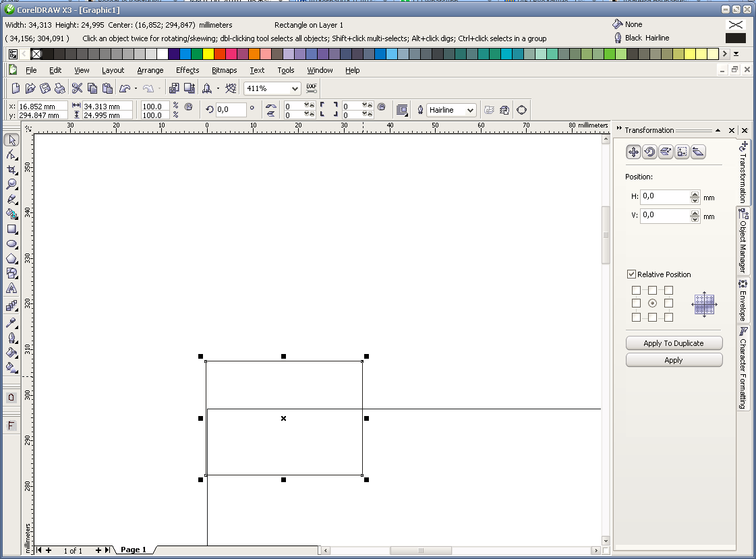The image size is (756, 559).
Task: Click the Paste clipboard icon
Action: point(107,88)
